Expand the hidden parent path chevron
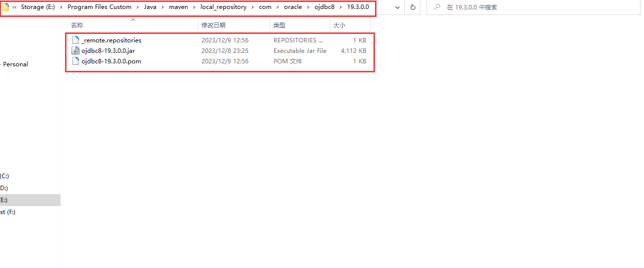644x268 pixels. [x=14, y=7]
